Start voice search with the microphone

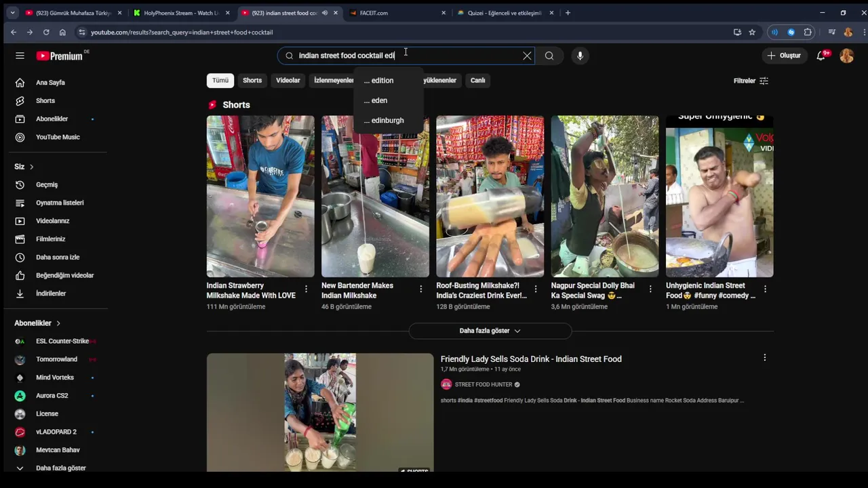(580, 56)
